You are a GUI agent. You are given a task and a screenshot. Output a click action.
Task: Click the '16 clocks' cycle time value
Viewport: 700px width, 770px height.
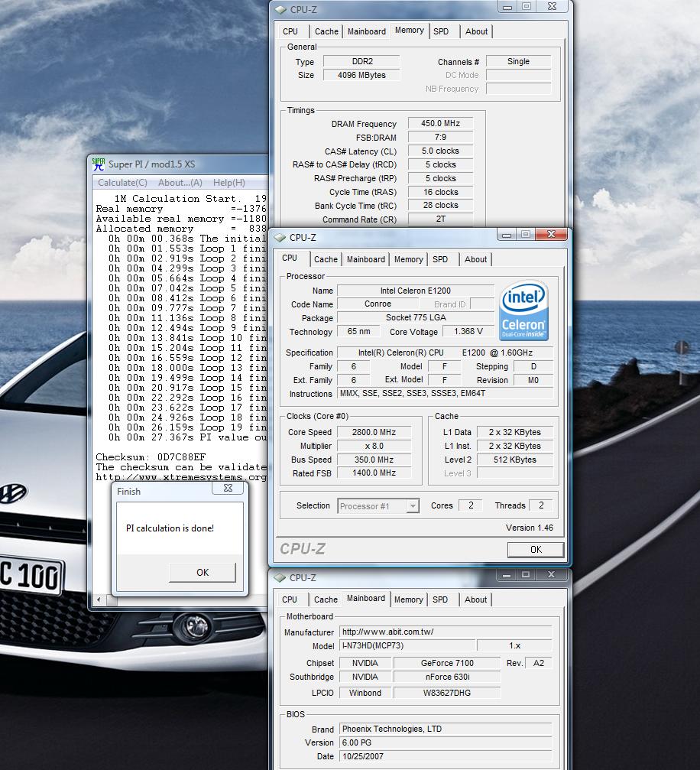440,192
